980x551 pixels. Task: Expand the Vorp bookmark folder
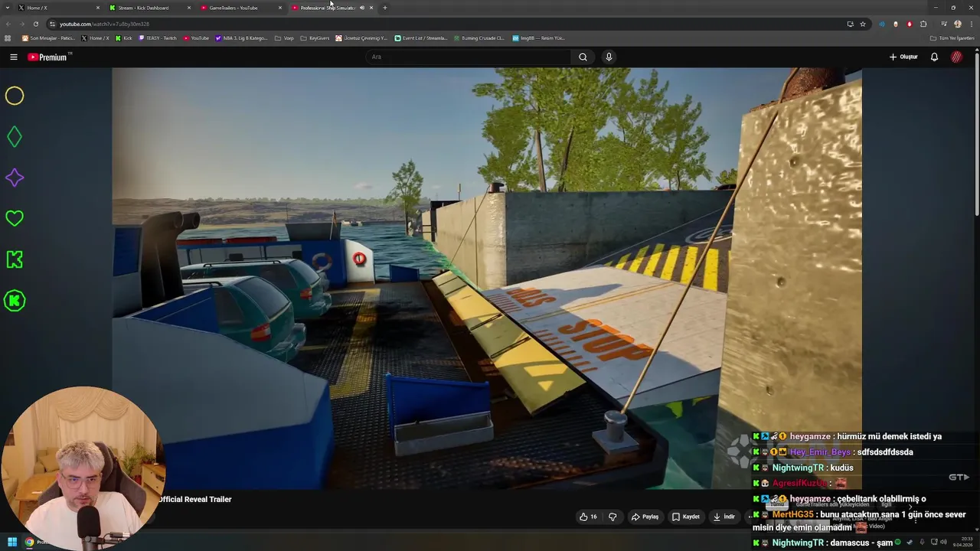[x=284, y=37]
